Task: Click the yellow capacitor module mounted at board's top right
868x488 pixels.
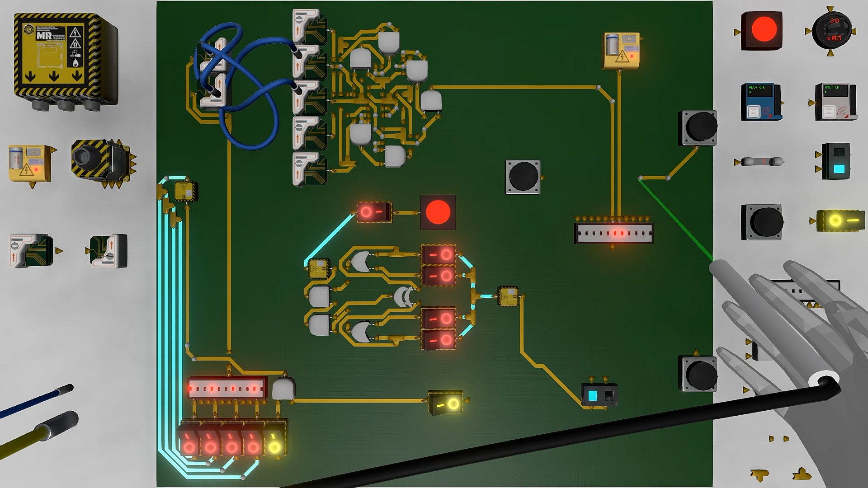Action: coord(622,50)
